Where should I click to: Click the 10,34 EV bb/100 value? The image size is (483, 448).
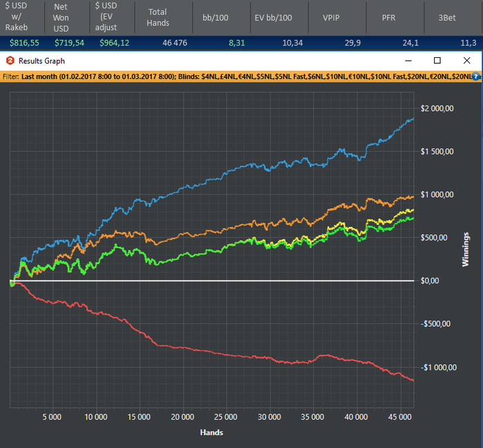click(x=293, y=43)
